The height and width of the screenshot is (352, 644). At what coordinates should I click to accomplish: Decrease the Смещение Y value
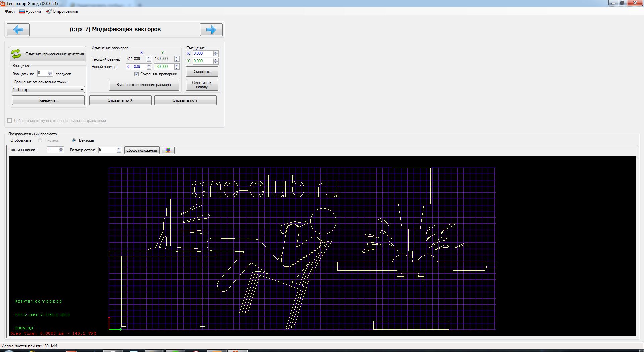pyautogui.click(x=216, y=63)
